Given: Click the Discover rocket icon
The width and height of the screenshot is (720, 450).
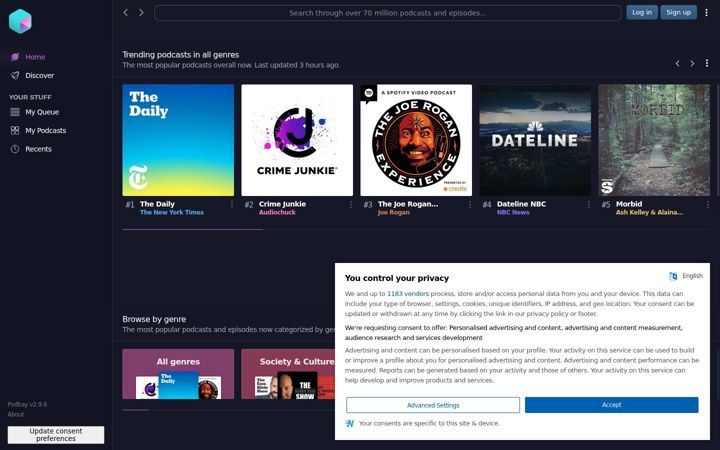Looking at the screenshot, I should pyautogui.click(x=15, y=75).
